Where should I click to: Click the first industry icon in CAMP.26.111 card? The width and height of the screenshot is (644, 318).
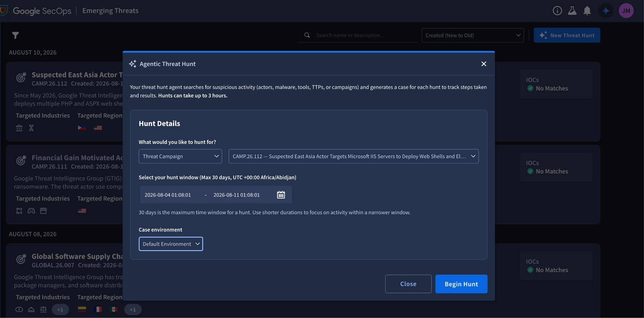(19, 211)
